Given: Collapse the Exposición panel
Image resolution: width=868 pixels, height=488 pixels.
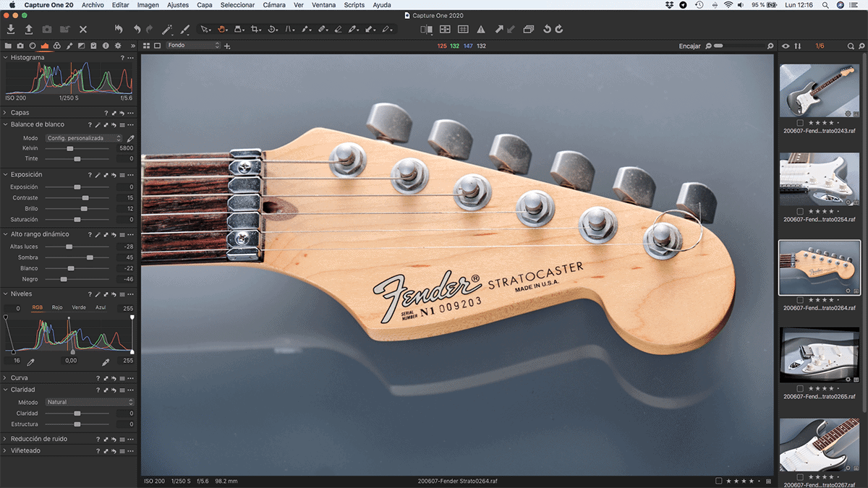Looking at the screenshot, I should [x=4, y=175].
